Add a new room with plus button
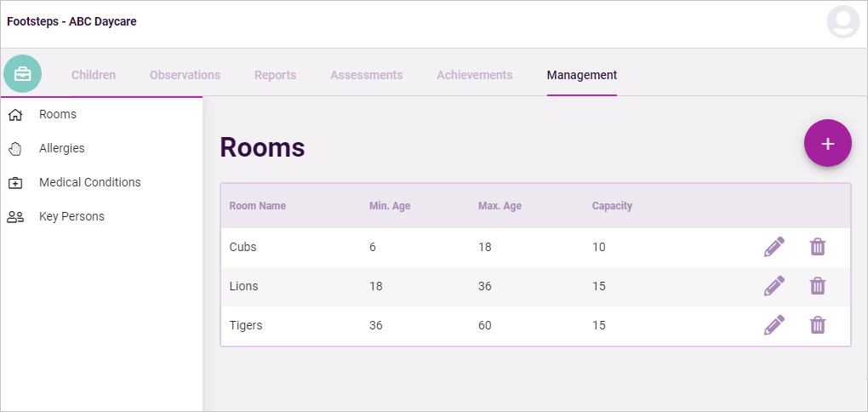This screenshot has width=868, height=412. click(828, 143)
